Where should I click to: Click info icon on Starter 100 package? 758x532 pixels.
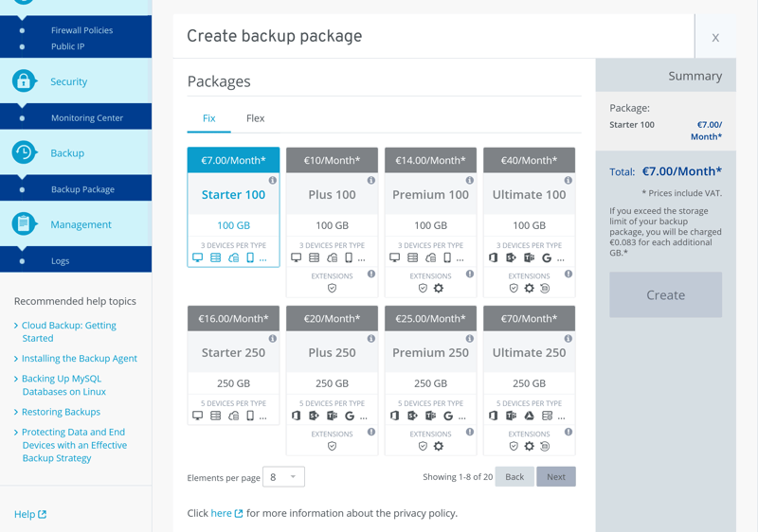point(273,180)
